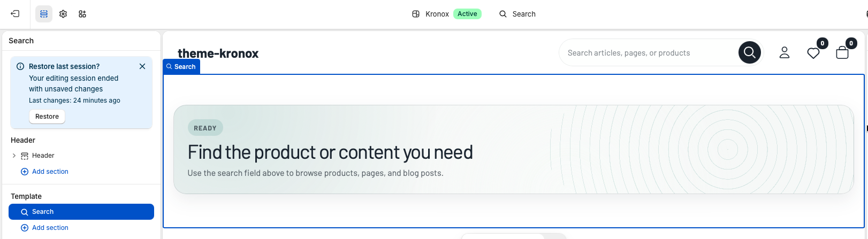Viewport: 868px width, 239px height.
Task: Click the theme-kronox store logo
Action: pos(218,53)
